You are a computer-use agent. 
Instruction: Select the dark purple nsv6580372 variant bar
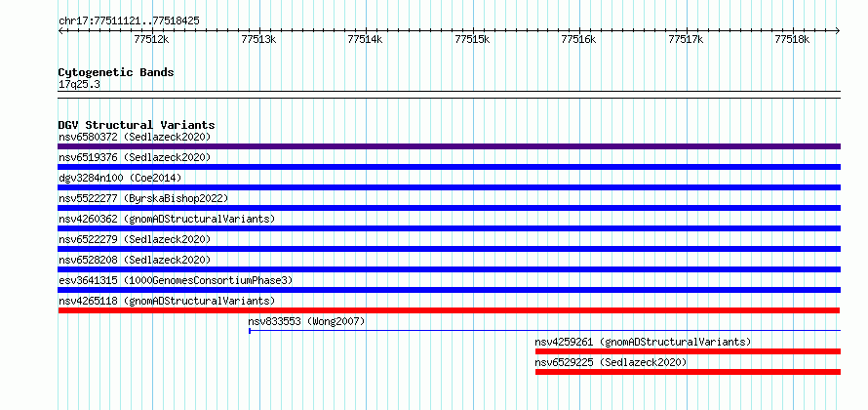pyautogui.click(x=449, y=146)
